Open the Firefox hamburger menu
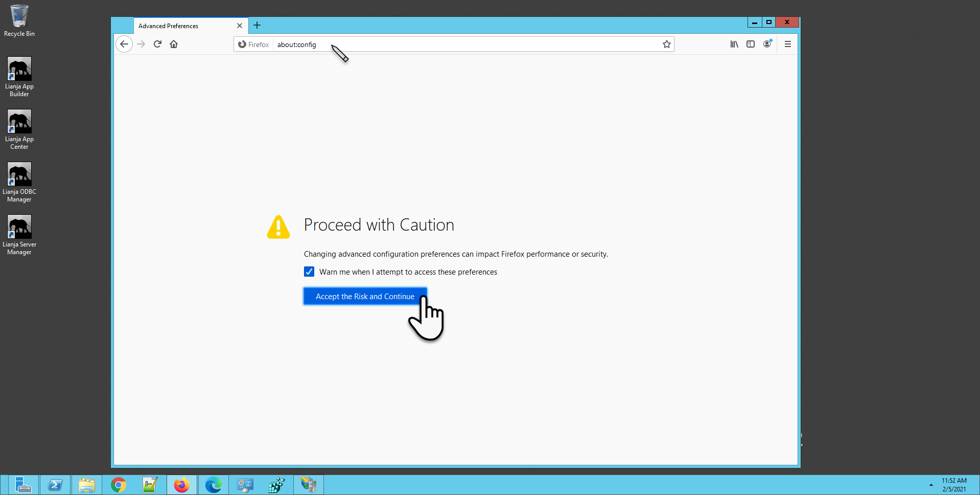The image size is (980, 495). point(787,44)
